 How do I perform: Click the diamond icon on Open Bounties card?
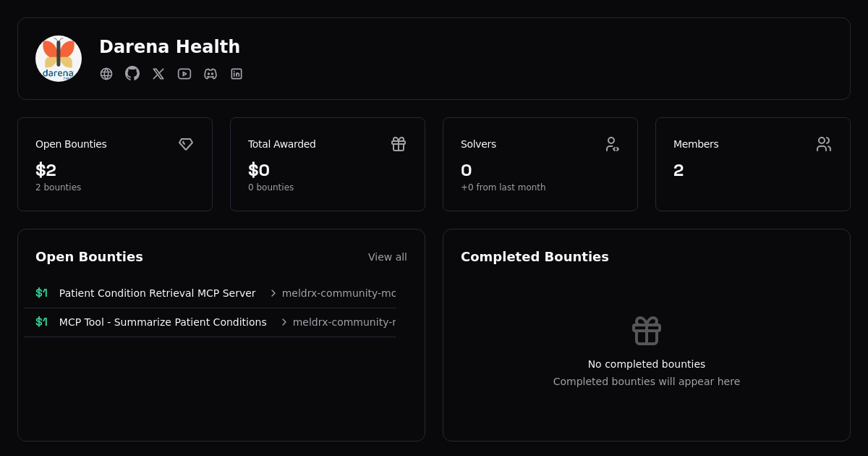pos(186,144)
